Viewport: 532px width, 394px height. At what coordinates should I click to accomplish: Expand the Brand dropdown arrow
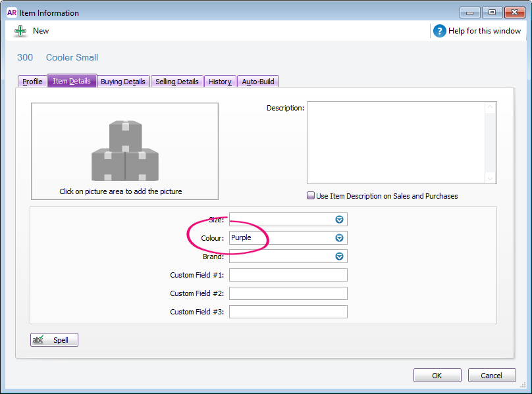pos(339,257)
